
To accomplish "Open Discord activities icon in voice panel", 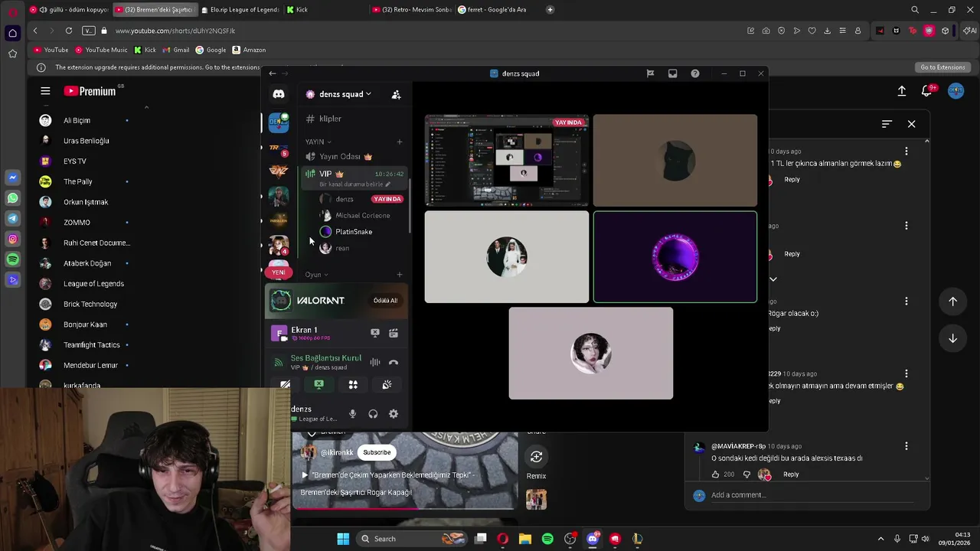I will [x=353, y=385].
